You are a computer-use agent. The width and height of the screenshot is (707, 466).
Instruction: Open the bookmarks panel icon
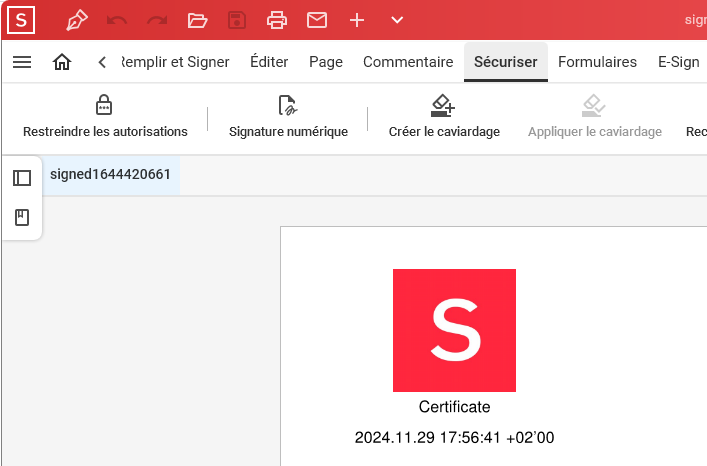click(x=22, y=218)
